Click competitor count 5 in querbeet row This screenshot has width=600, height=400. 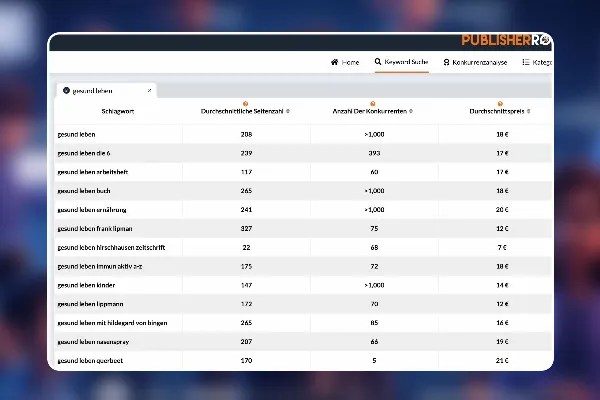point(374,361)
